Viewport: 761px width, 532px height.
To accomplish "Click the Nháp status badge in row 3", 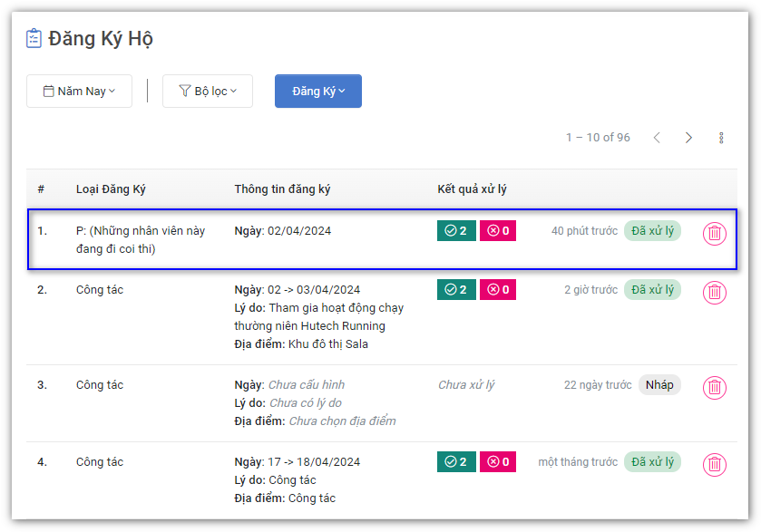I will (659, 385).
